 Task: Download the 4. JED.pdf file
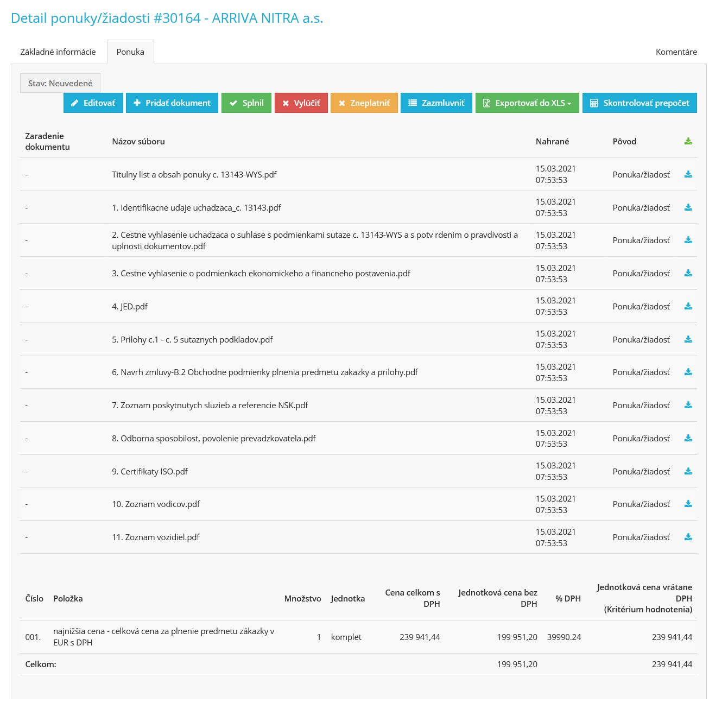coord(688,307)
